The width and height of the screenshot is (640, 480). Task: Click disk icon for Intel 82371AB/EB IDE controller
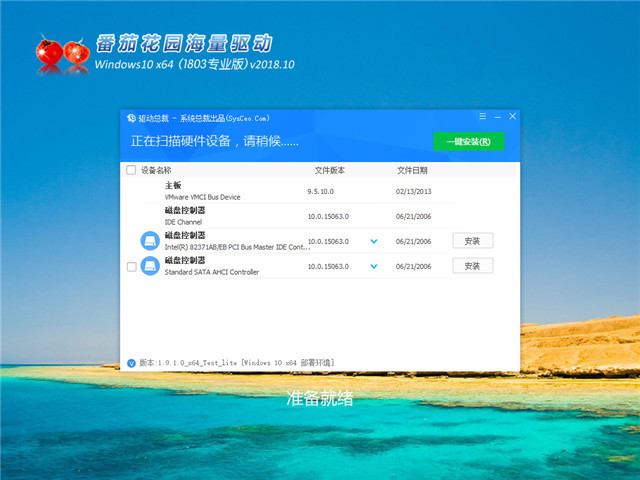pyautogui.click(x=150, y=241)
